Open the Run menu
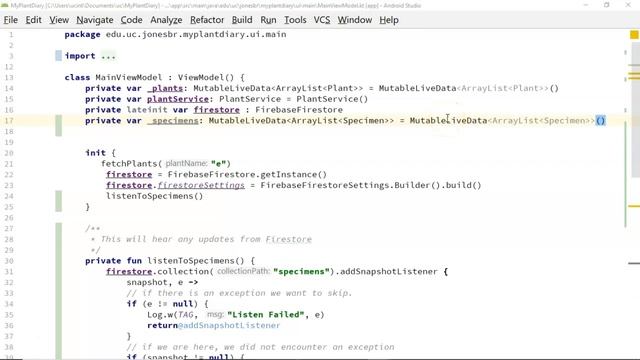This screenshot has width=640, height=360. [268, 20]
